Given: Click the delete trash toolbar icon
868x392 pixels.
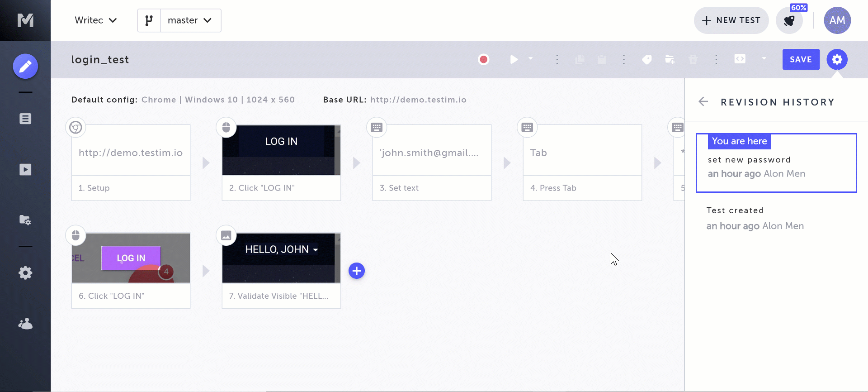Looking at the screenshot, I should [693, 59].
